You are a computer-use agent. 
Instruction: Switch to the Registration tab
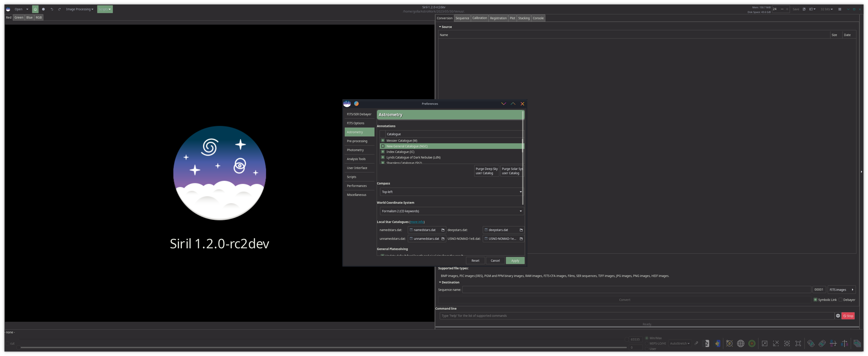498,18
